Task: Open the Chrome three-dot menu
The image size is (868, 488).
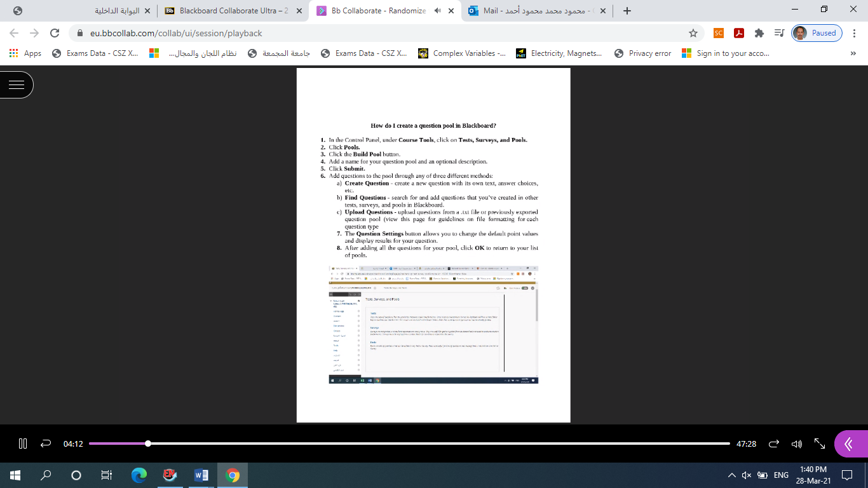Action: click(855, 33)
